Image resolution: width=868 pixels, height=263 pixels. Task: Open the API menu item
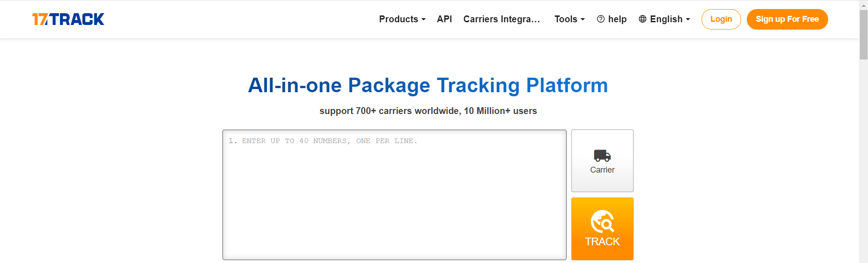444,19
